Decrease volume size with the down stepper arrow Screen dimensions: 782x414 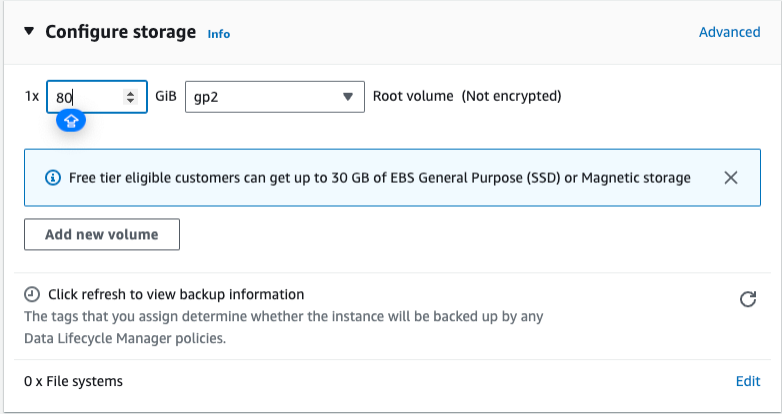(130, 101)
